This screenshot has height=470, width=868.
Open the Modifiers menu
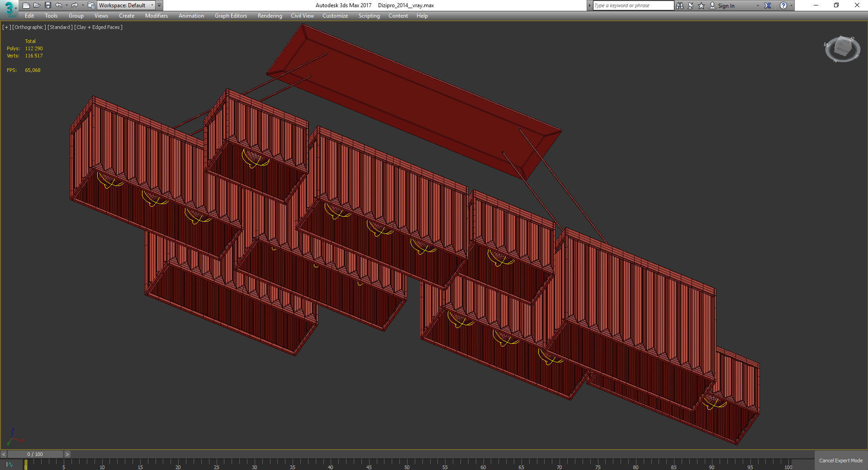(x=157, y=16)
